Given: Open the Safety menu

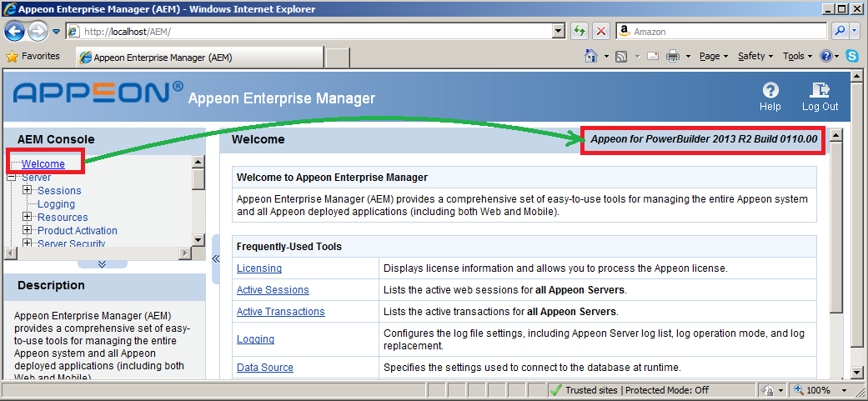Looking at the screenshot, I should [x=755, y=56].
